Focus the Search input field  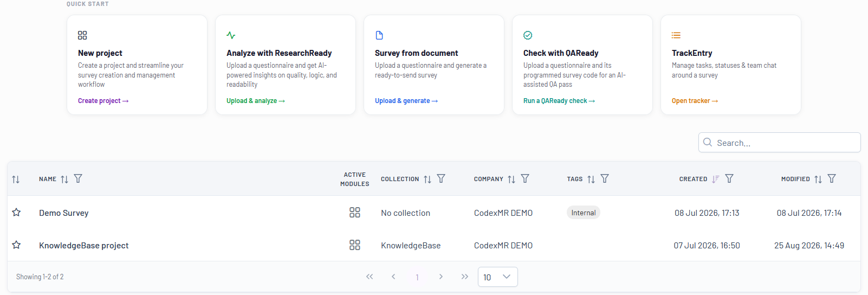tap(780, 143)
